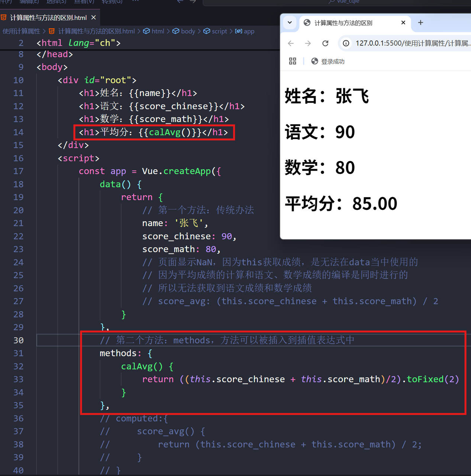Click the app symbol icon in the breadcrumb bar
This screenshot has height=476, width=471.
pos(238,31)
